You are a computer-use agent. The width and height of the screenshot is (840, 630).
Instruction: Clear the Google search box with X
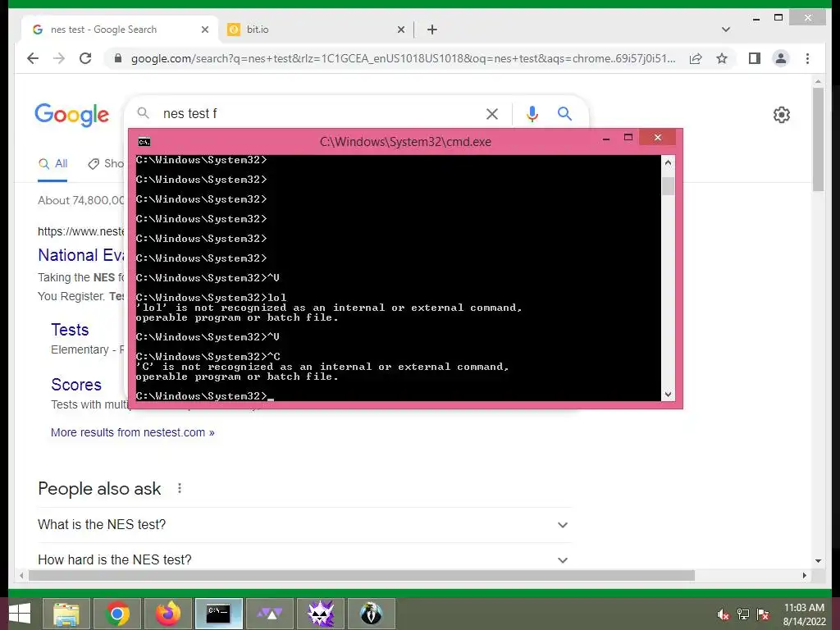point(492,113)
